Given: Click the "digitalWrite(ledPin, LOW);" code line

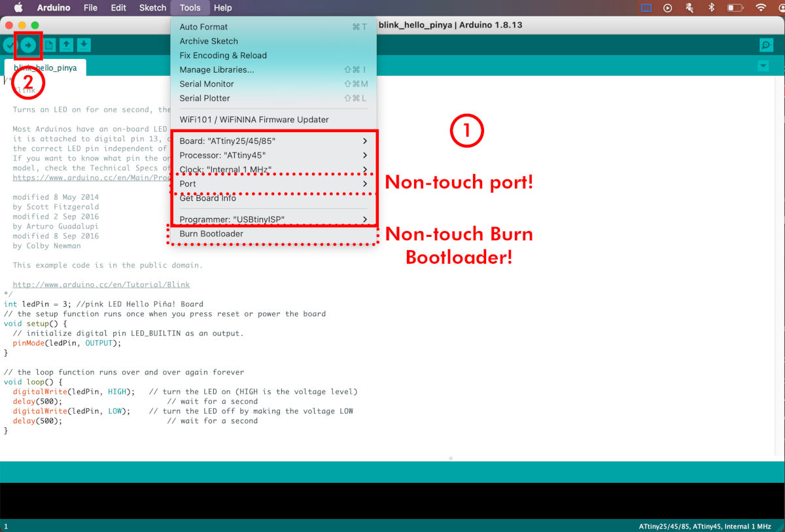Looking at the screenshot, I should click(71, 411).
